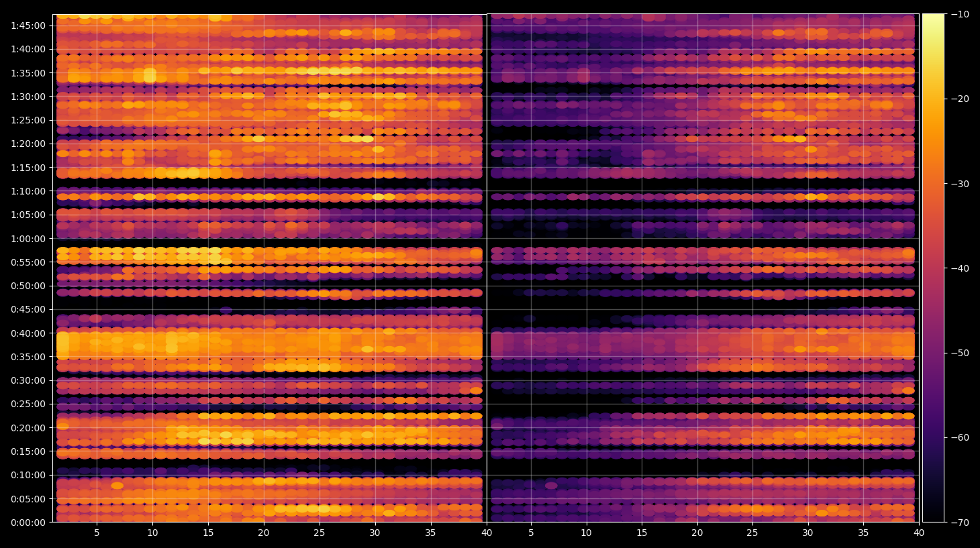Screen dimensions: 980x548
Task: Select the −40 colorbar tick label
Action: click(960, 268)
